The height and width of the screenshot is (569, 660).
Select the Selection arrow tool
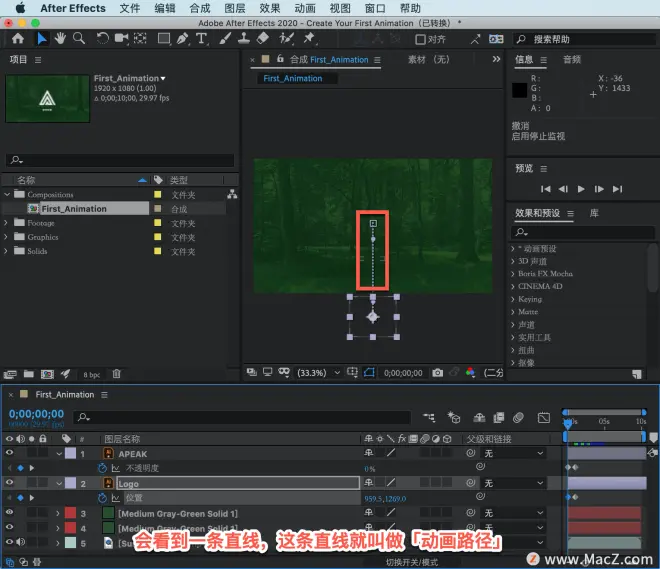tap(41, 39)
